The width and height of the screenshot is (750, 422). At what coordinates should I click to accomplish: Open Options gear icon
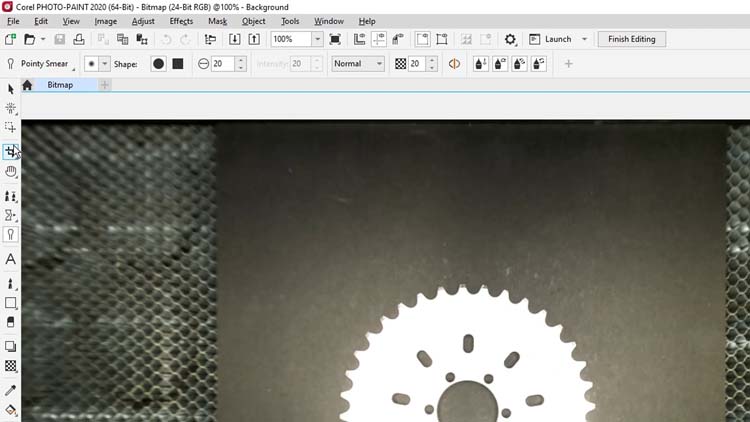coord(510,39)
